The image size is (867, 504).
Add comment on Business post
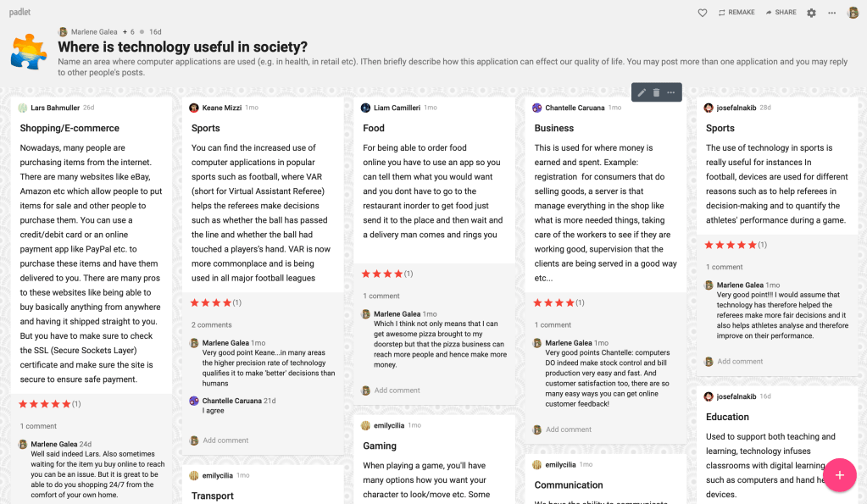point(569,429)
